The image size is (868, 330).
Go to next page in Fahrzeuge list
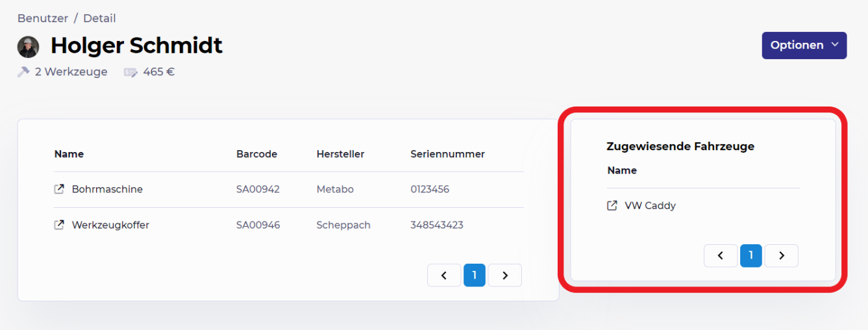click(782, 256)
